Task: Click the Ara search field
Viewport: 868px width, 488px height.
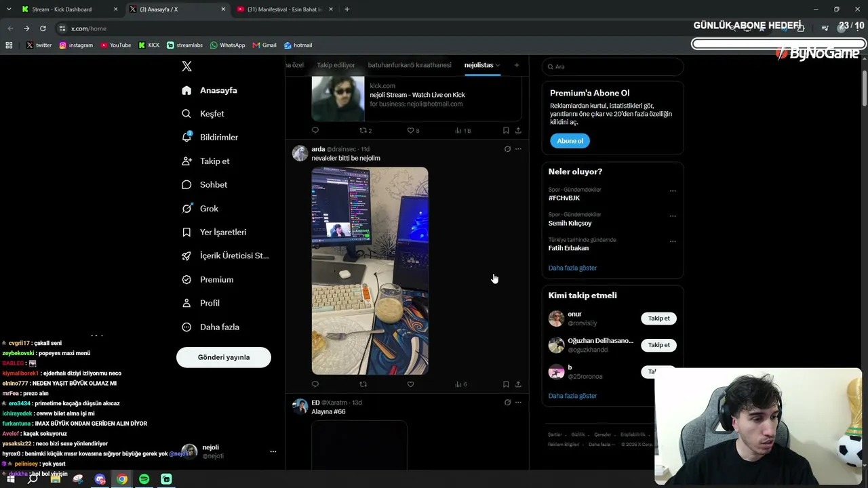Action: [612, 66]
